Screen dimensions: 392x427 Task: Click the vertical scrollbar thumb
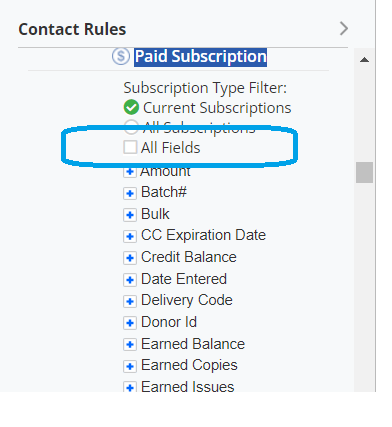pos(364,172)
